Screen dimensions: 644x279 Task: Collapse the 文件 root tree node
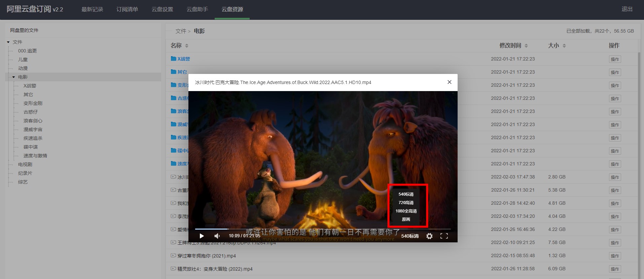click(8, 42)
